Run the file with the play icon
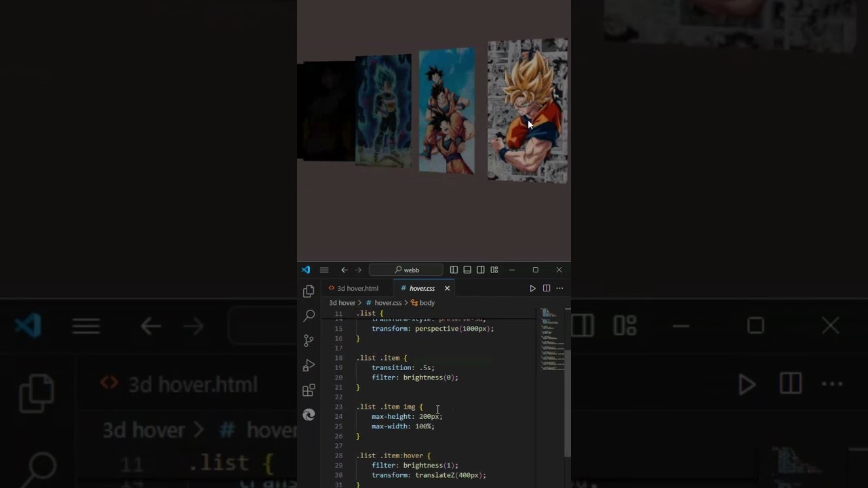868x488 pixels. point(532,288)
